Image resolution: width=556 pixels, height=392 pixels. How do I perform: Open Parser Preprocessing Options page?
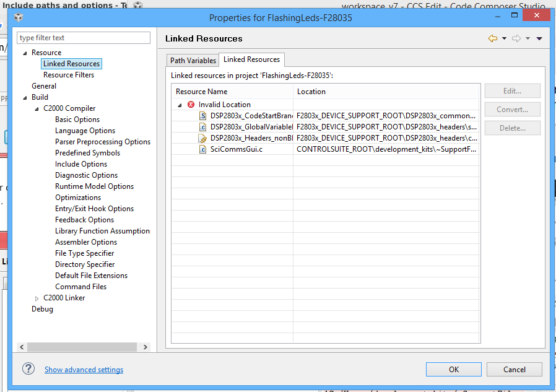[103, 142]
